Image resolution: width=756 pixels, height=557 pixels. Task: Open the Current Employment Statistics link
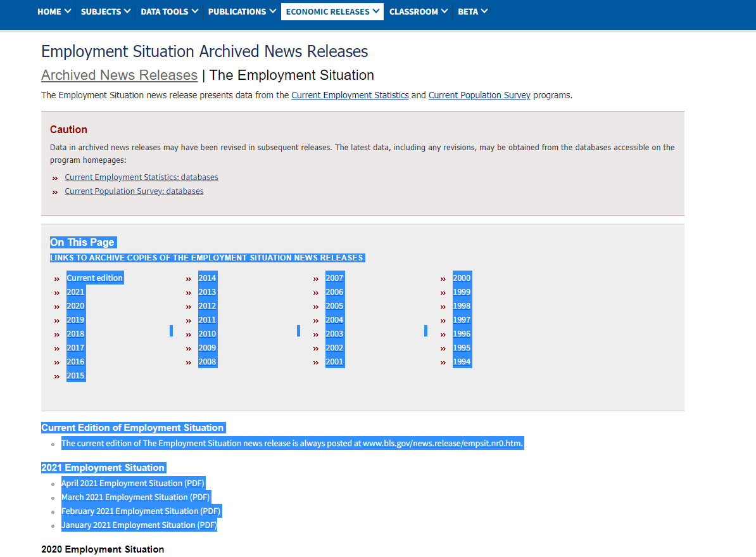click(350, 95)
